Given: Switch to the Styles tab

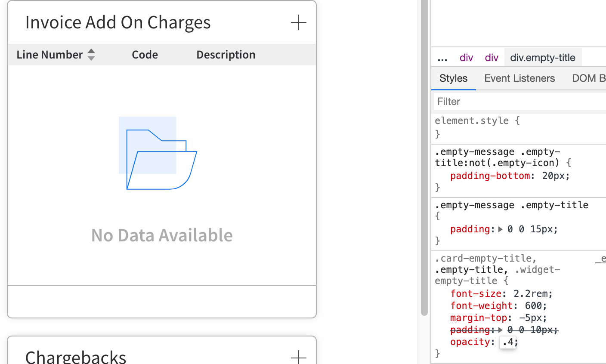Looking at the screenshot, I should [x=453, y=78].
